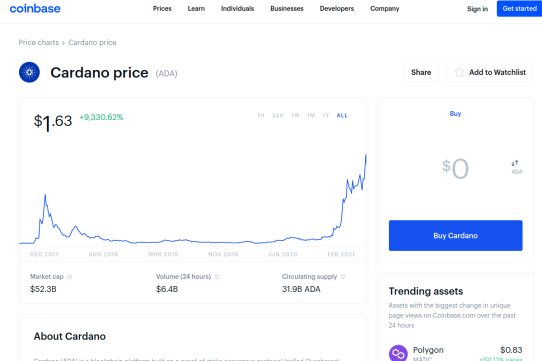
Task: Click the Polygon $0.83 price
Action: click(511, 350)
